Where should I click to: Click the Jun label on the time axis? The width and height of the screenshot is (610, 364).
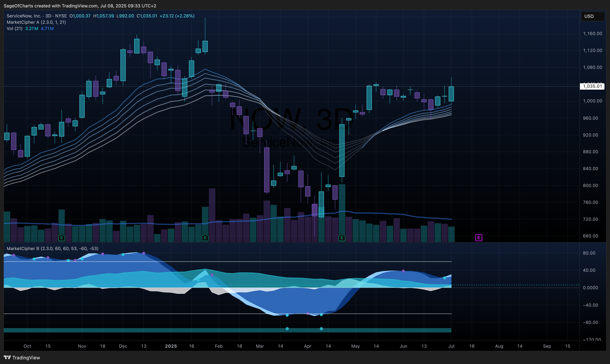point(403,346)
